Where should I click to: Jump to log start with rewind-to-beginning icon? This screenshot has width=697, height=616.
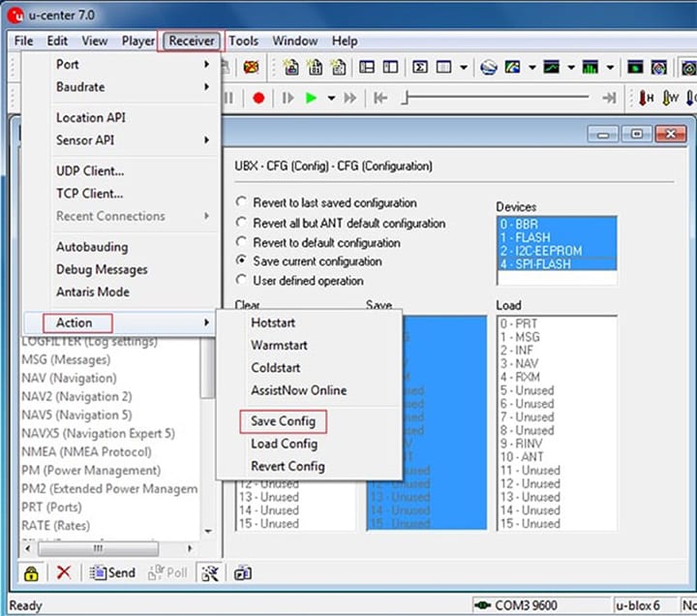click(x=380, y=98)
